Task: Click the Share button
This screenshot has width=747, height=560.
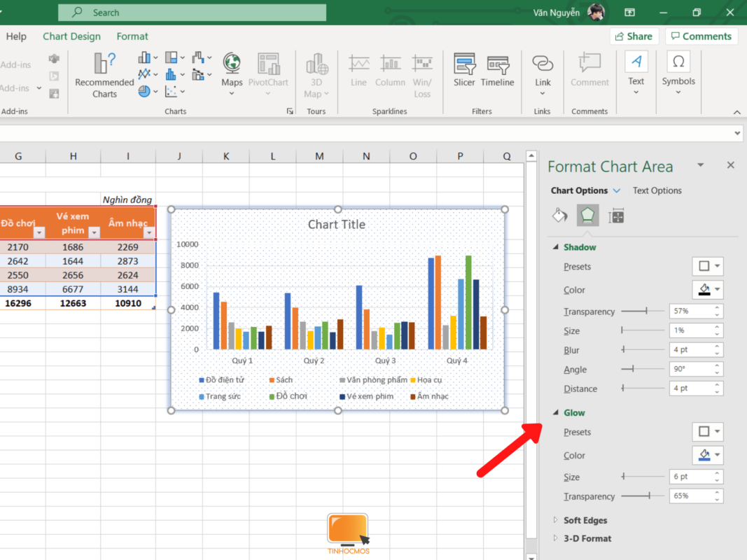Action: (633, 36)
